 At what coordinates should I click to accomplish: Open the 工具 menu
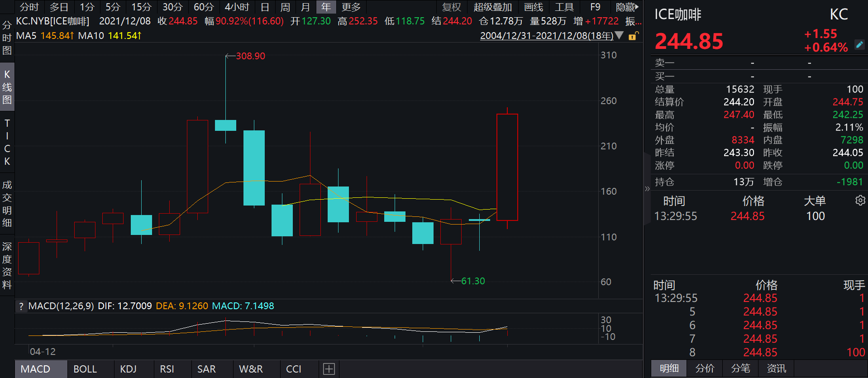point(564,7)
